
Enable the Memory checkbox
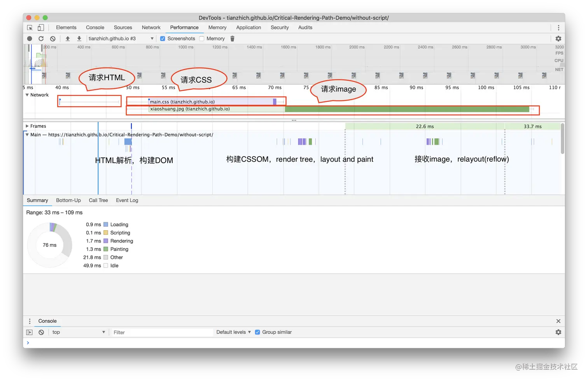coord(202,38)
